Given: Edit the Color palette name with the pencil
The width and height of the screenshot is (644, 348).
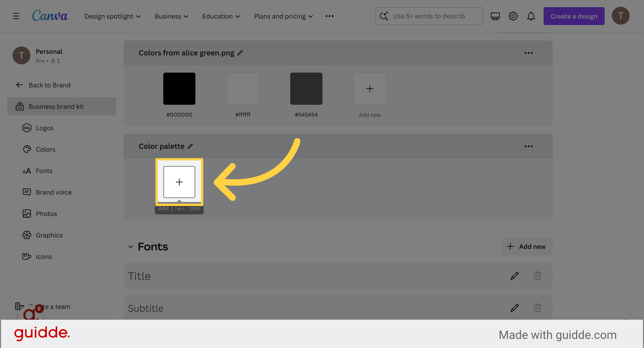Looking at the screenshot, I should tap(190, 146).
